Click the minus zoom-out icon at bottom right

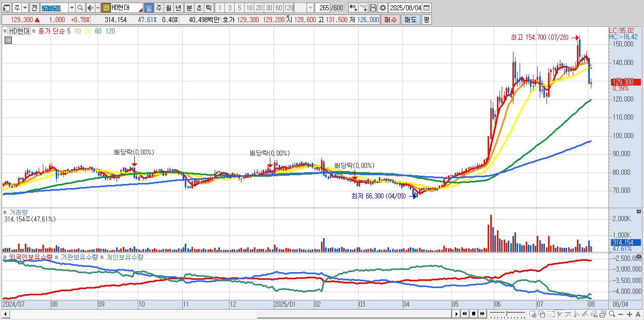pyautogui.click(x=621, y=314)
